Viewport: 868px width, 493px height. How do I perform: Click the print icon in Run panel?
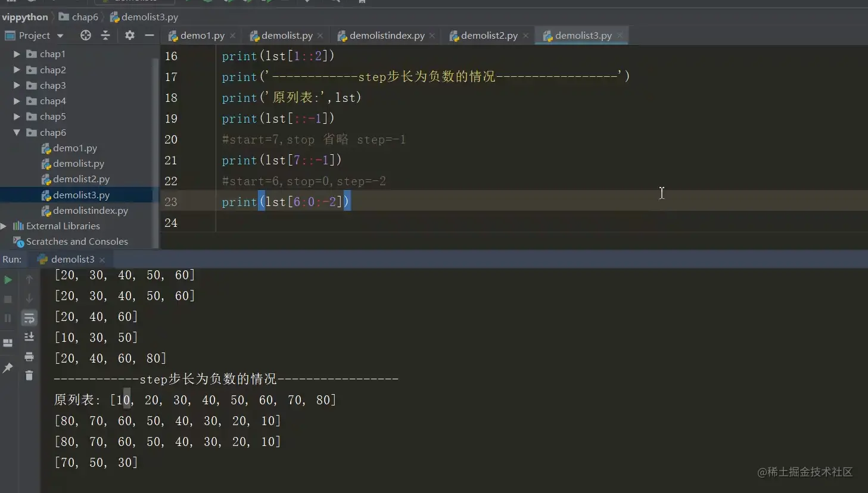tap(29, 357)
